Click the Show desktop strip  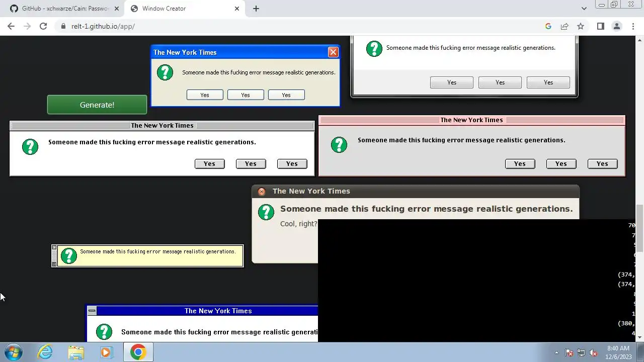tap(640, 352)
